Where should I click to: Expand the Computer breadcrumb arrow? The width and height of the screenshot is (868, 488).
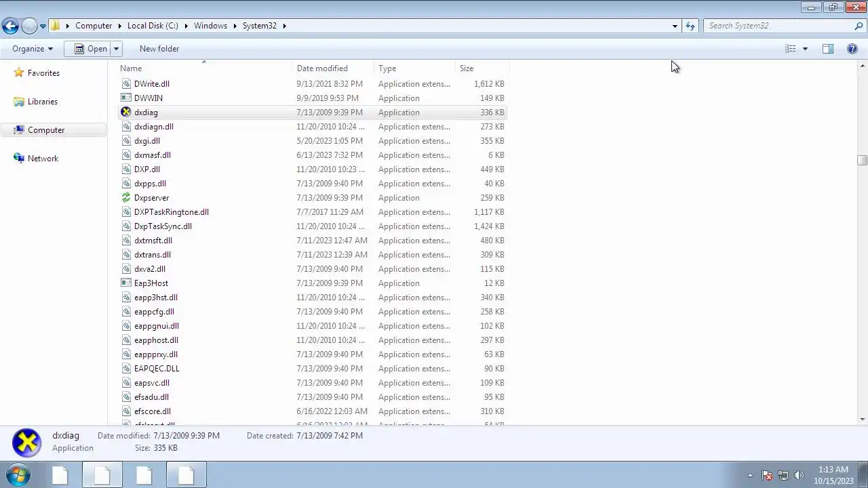(120, 26)
